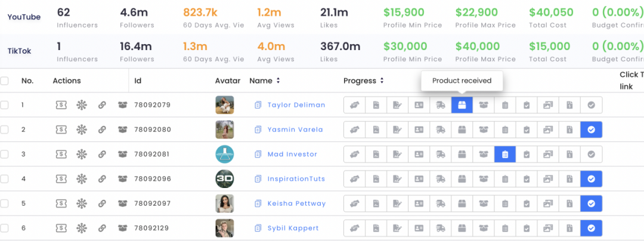The height and width of the screenshot is (241, 644).
Task: Open the InspirationTuts profile link
Action: click(296, 179)
